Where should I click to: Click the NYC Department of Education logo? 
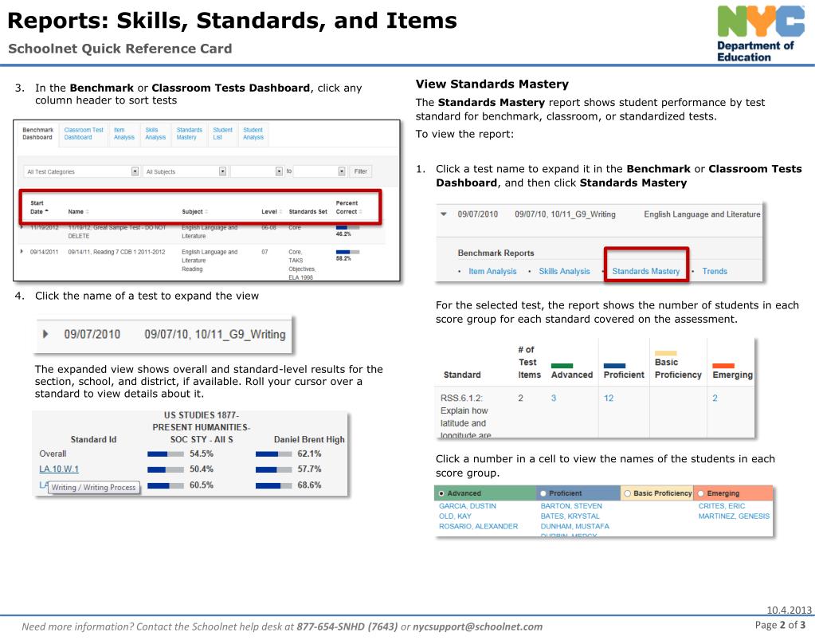(x=761, y=33)
